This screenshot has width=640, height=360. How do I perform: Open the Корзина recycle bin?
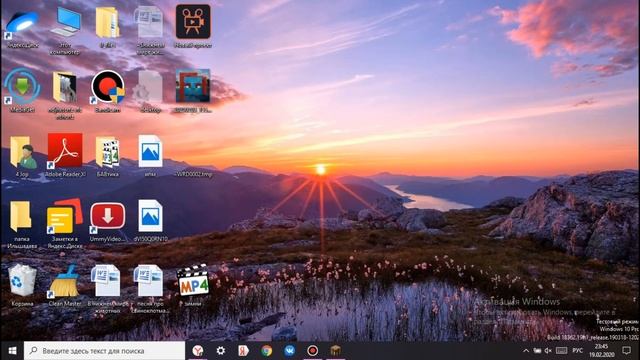[x=22, y=280]
